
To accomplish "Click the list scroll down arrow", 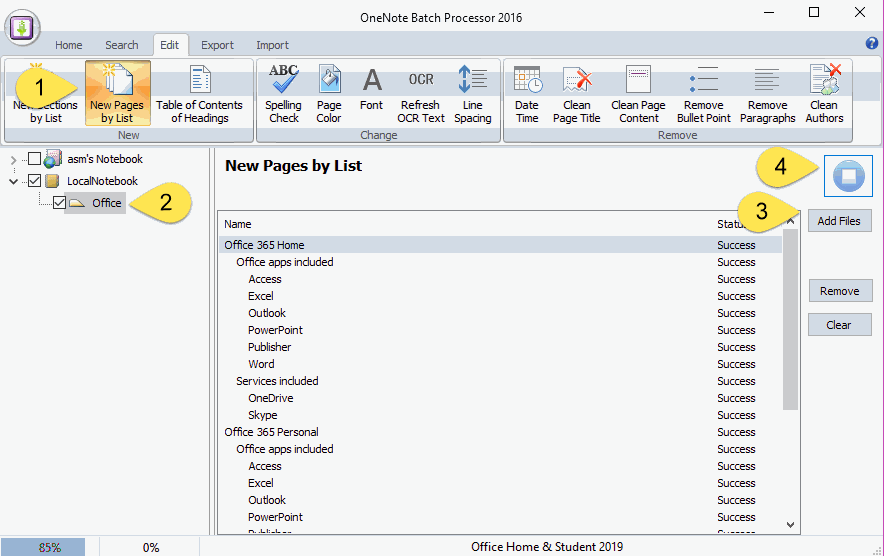I will [x=790, y=524].
